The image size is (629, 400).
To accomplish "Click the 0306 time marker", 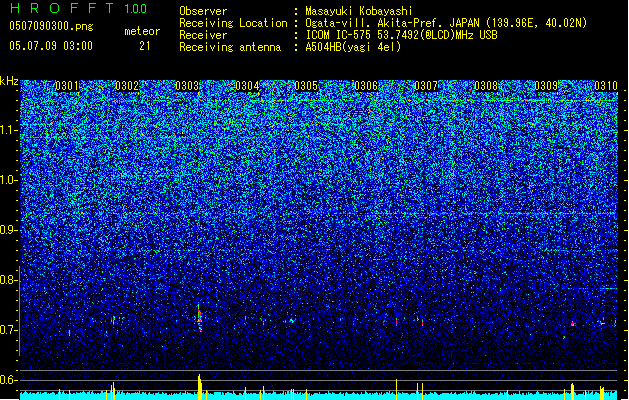I will [x=366, y=86].
